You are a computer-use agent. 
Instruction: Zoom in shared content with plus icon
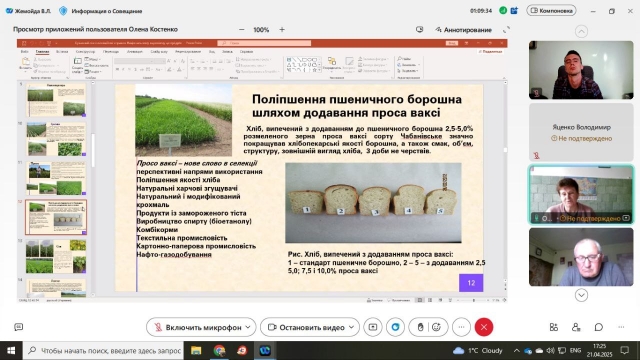[x=282, y=29]
